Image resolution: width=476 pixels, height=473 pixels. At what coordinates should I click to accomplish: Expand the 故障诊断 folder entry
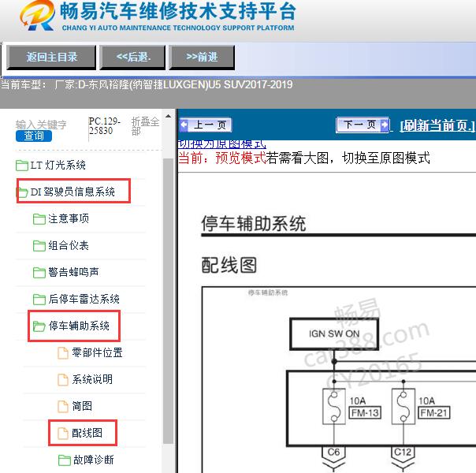pyautogui.click(x=94, y=460)
